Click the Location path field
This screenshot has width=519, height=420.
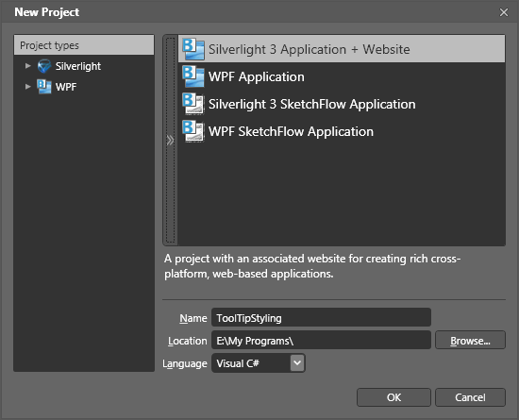tap(321, 340)
